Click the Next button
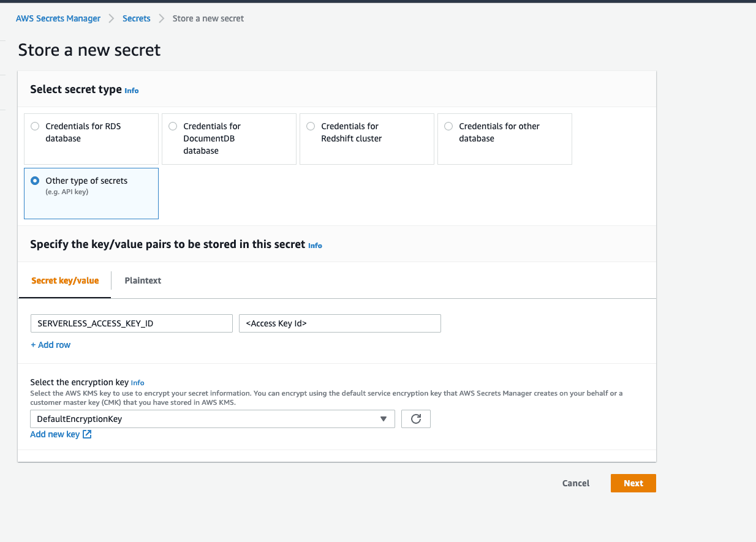 (x=633, y=483)
